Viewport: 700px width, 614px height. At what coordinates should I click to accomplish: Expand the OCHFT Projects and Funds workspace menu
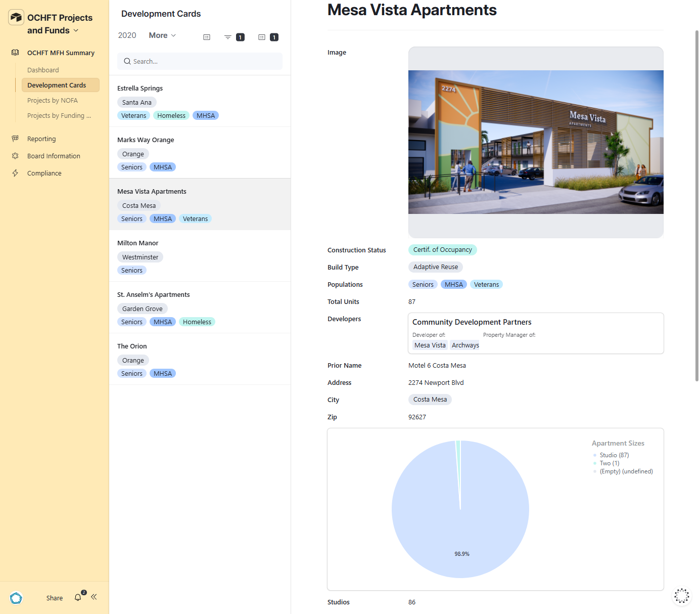[76, 30]
